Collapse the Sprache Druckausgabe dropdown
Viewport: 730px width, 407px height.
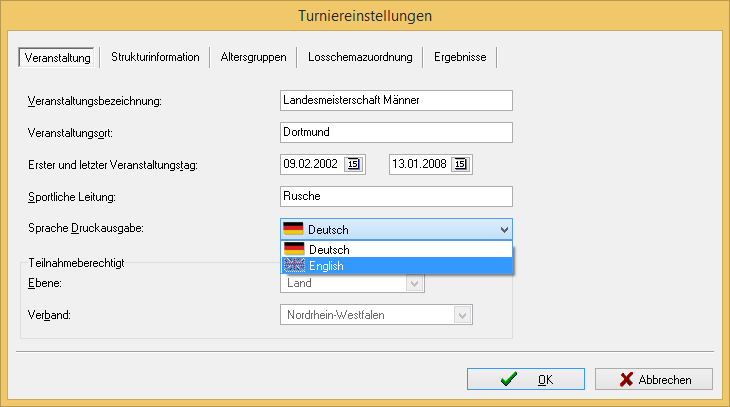tap(502, 230)
